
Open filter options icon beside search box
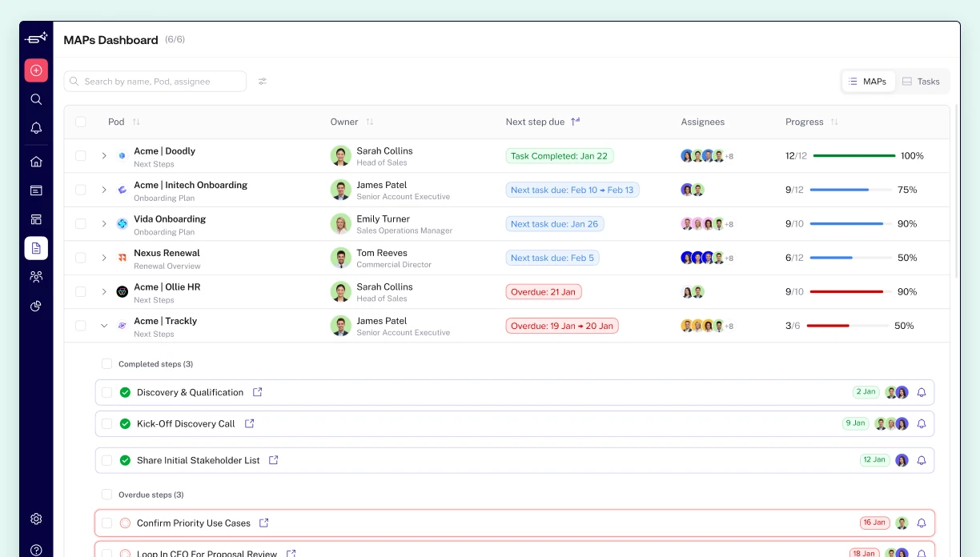263,81
